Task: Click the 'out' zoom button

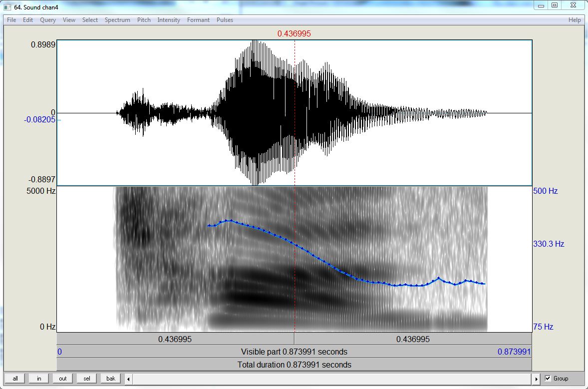Action: click(62, 379)
